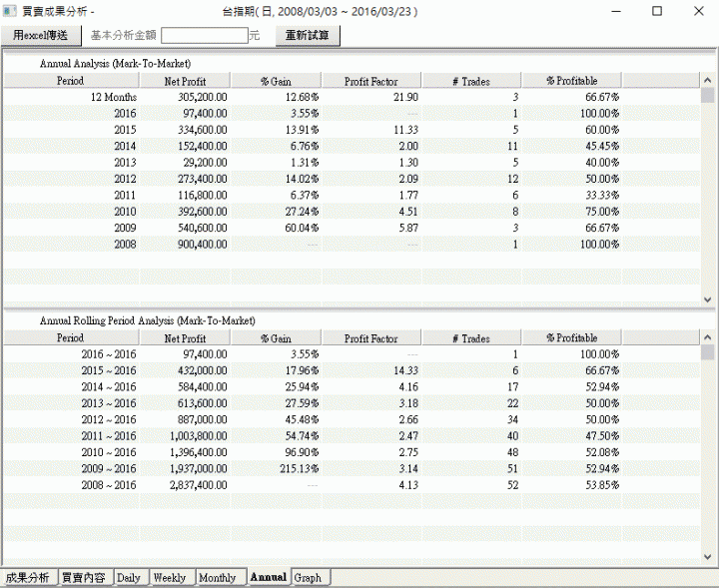Viewport: 719px width, 588px height.
Task: Select the 2014 row in Annual Analysis
Action: point(352,146)
